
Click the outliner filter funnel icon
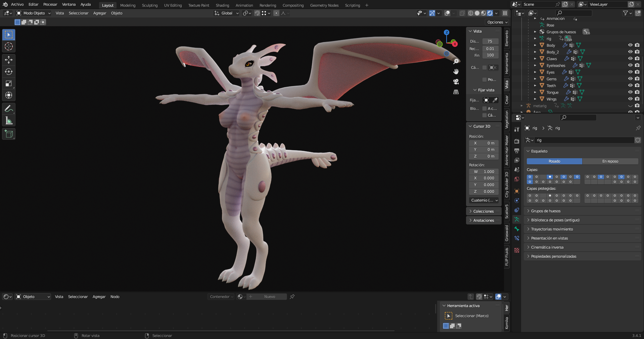[x=626, y=13]
